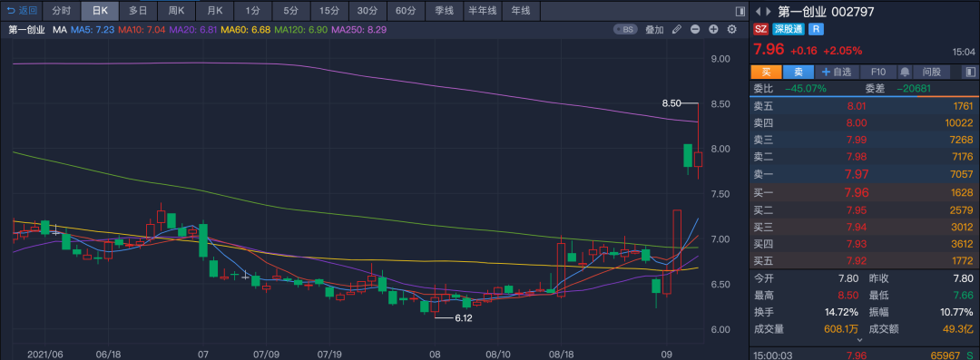
Task: Select the 买三 7.94 order row
Action: point(865,227)
